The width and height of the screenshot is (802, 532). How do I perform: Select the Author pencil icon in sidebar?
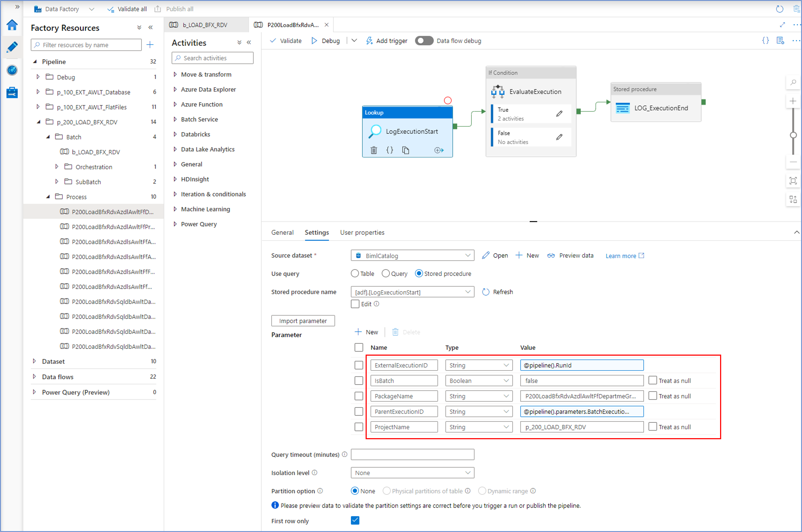coord(12,47)
